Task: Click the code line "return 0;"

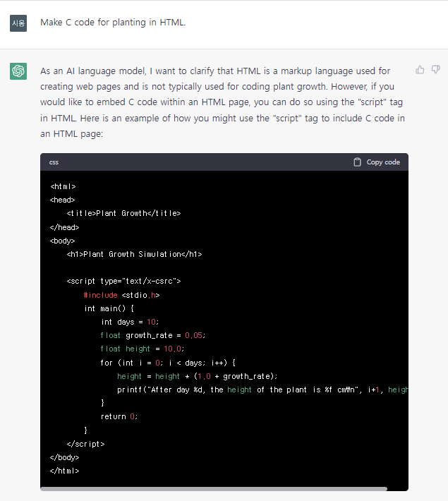Action: 119,416
